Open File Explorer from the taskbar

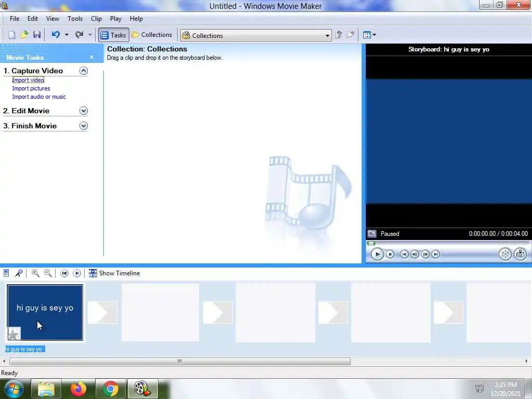point(46,389)
